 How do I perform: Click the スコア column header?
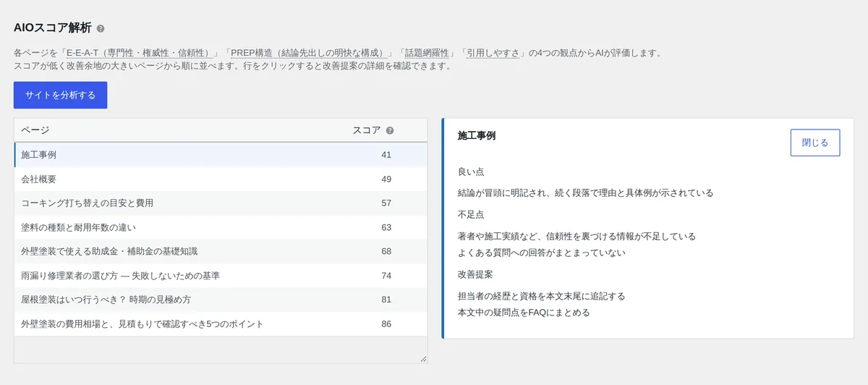point(366,130)
